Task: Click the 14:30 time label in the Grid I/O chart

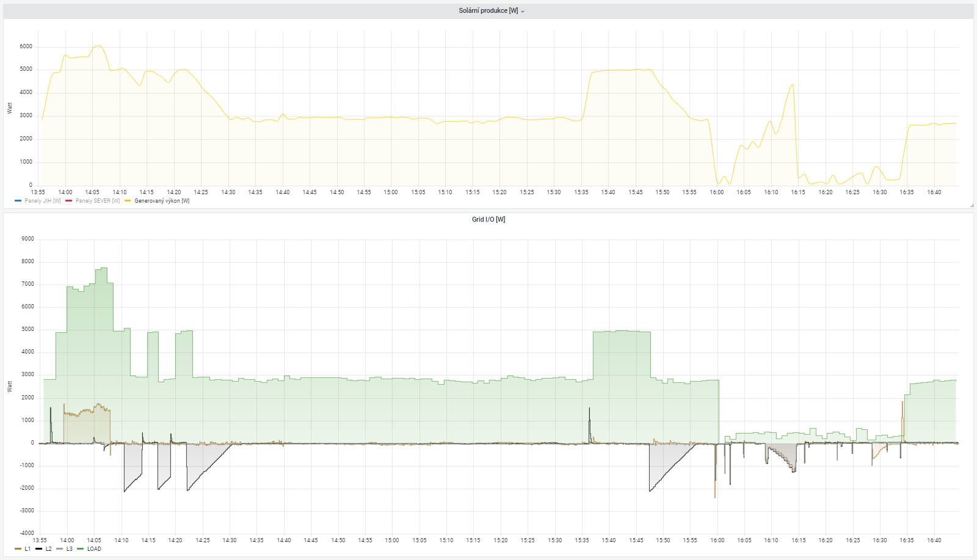Action: pyautogui.click(x=230, y=540)
